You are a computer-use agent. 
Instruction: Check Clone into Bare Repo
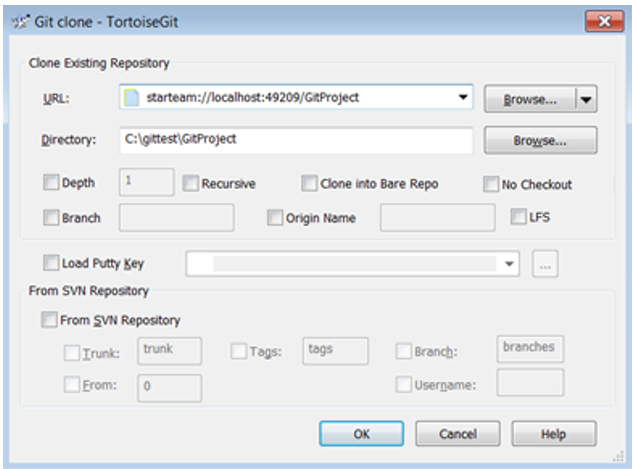(309, 183)
